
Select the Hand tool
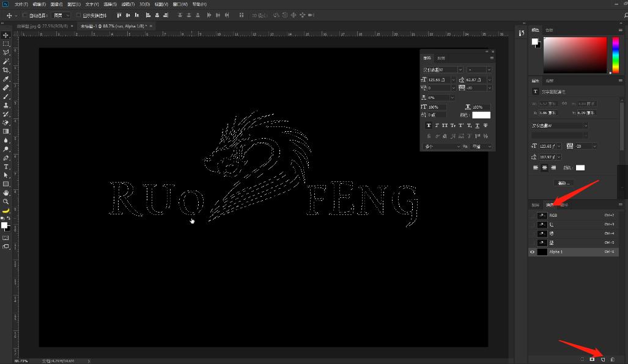(6, 193)
